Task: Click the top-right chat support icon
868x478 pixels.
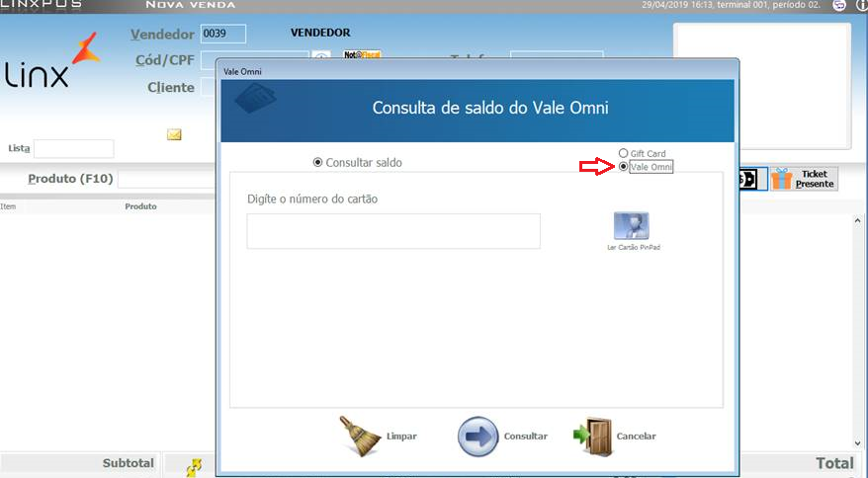Action: point(839,5)
